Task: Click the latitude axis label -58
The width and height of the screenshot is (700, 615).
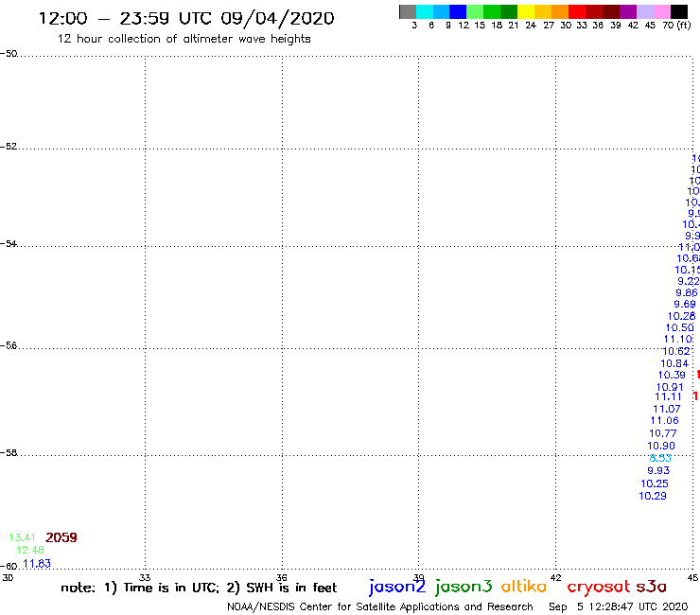Action: (9, 453)
